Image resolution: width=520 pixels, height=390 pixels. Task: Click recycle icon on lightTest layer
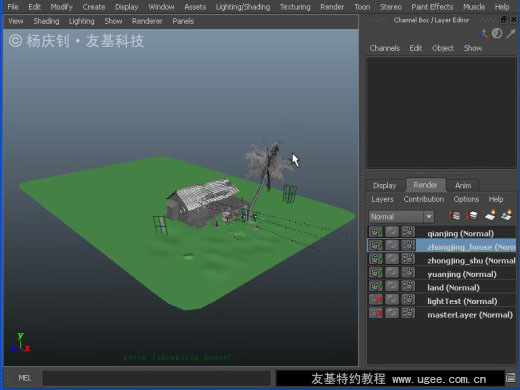click(x=392, y=300)
